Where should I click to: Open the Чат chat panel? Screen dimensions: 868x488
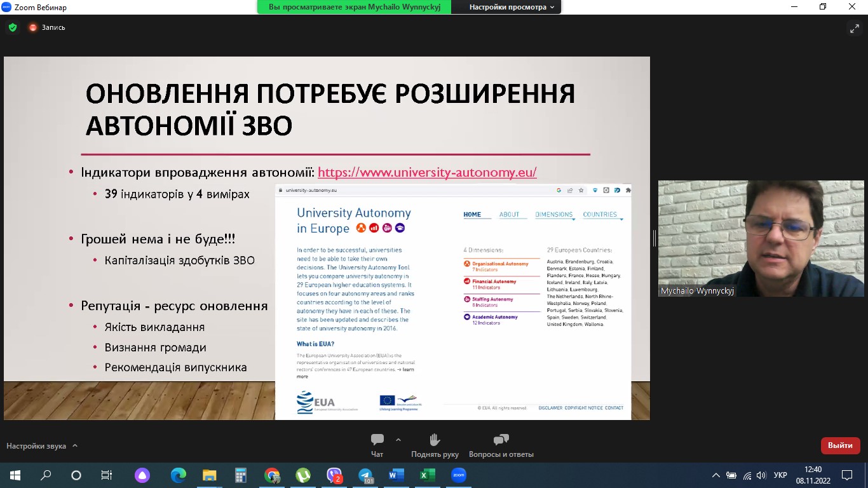pos(377,445)
